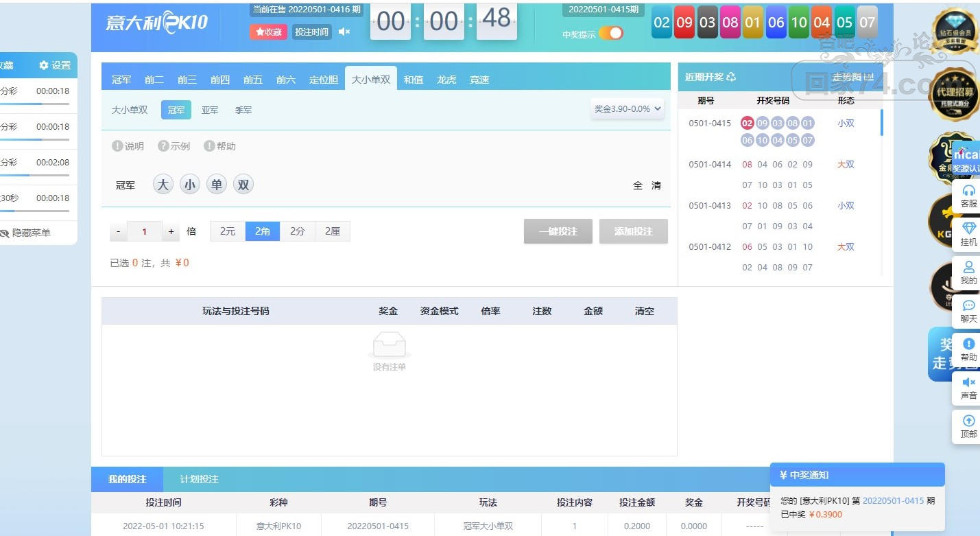Viewport: 980px width, 536px height.
Task: Select the 单 bet ball
Action: pos(217,185)
